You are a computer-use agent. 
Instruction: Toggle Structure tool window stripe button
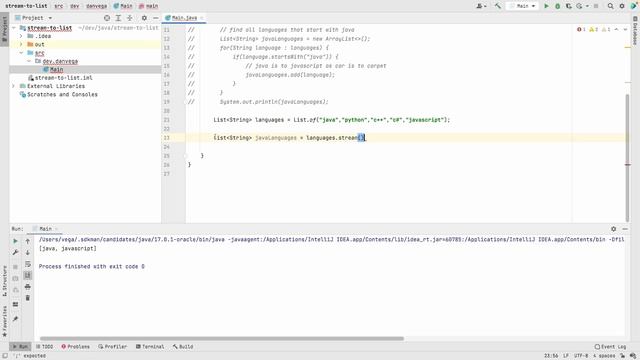[x=4, y=281]
